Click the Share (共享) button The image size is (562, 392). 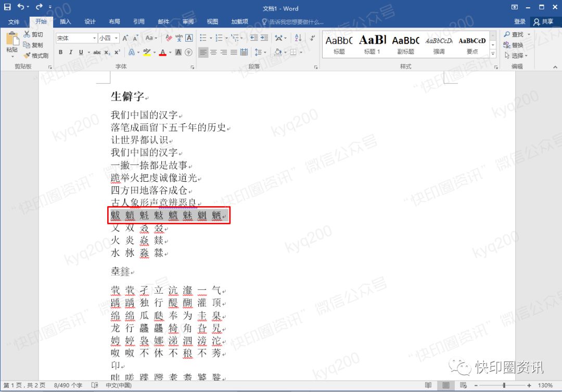544,21
